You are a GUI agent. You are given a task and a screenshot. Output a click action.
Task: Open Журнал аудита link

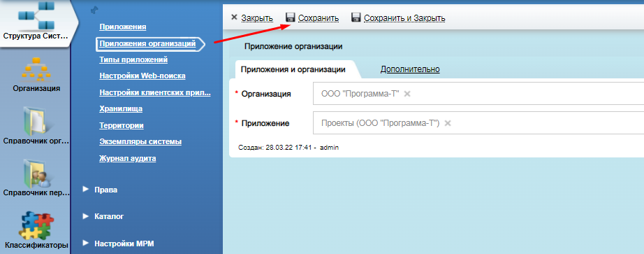click(x=127, y=159)
